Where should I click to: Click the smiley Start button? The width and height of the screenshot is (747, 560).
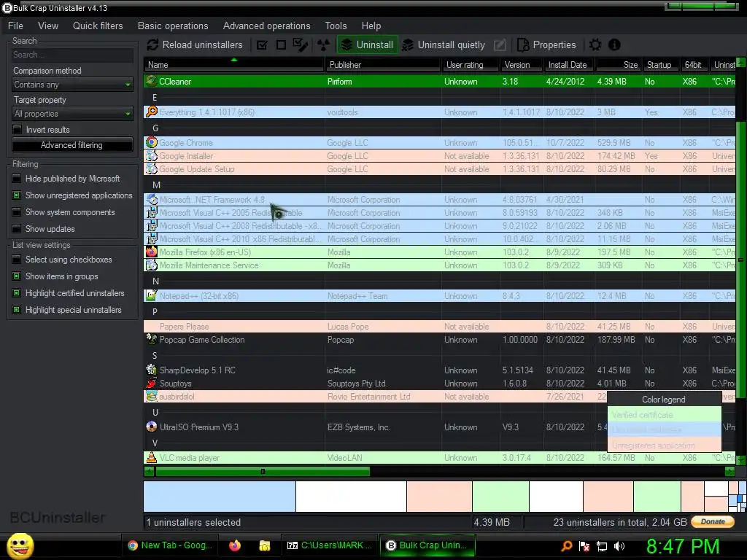point(20,545)
